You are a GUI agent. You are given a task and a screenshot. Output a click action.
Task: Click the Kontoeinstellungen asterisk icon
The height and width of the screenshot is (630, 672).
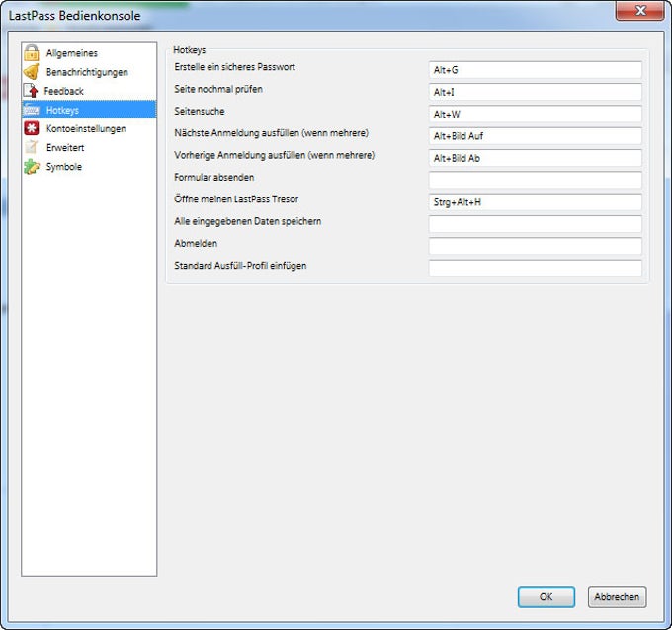(32, 128)
